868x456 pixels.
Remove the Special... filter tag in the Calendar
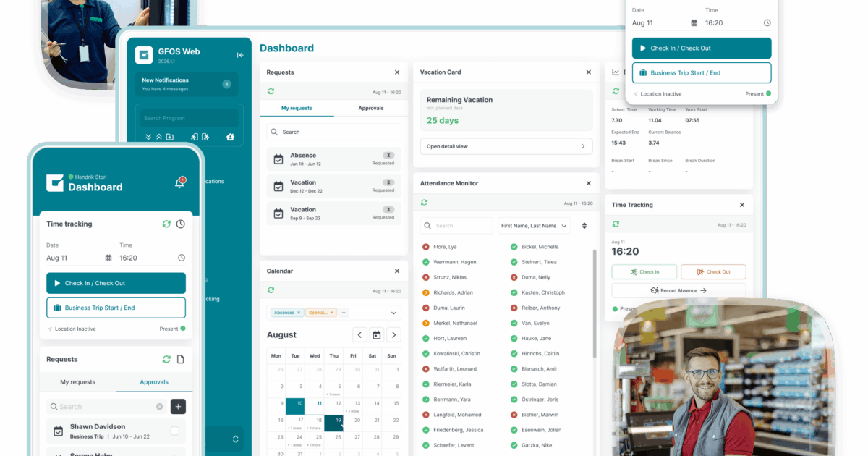333,313
